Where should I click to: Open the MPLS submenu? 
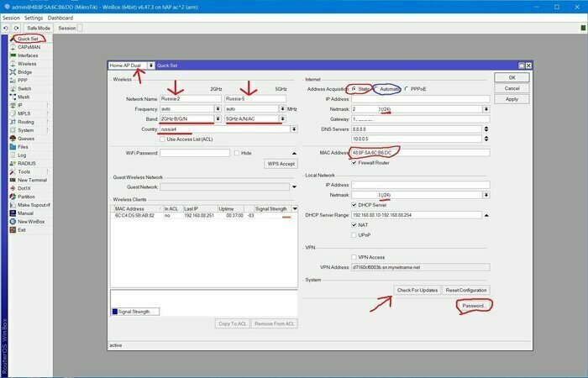24,113
